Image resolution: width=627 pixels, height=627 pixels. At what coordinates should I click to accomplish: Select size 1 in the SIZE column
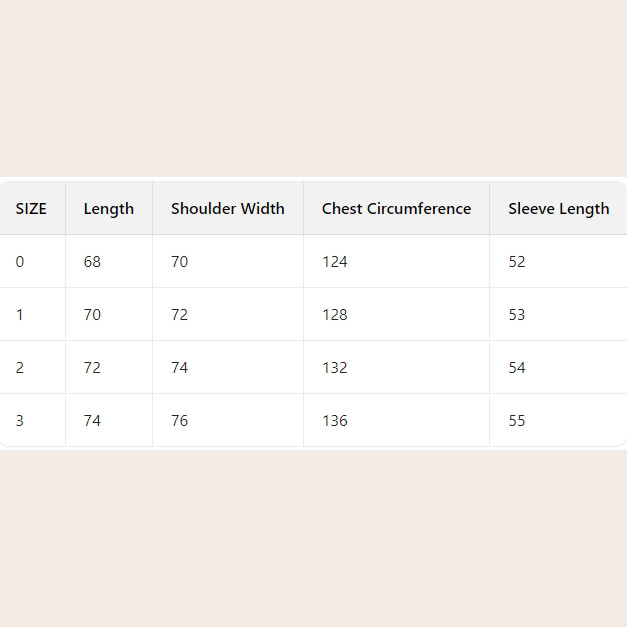tap(20, 315)
